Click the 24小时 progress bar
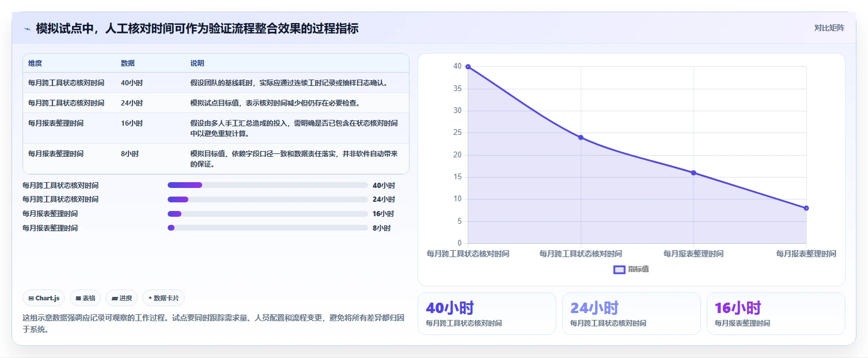 tap(267, 199)
